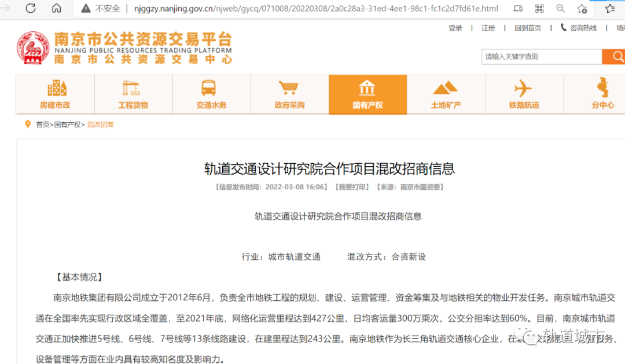625x364 pixels.
Task: Click the 南京市公共资源交易平台 title banner
Action: (x=143, y=39)
